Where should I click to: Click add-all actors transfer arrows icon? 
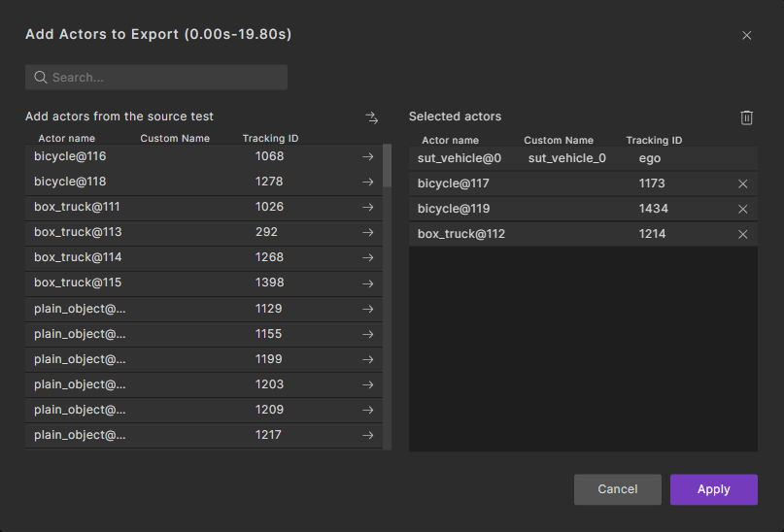point(371,117)
